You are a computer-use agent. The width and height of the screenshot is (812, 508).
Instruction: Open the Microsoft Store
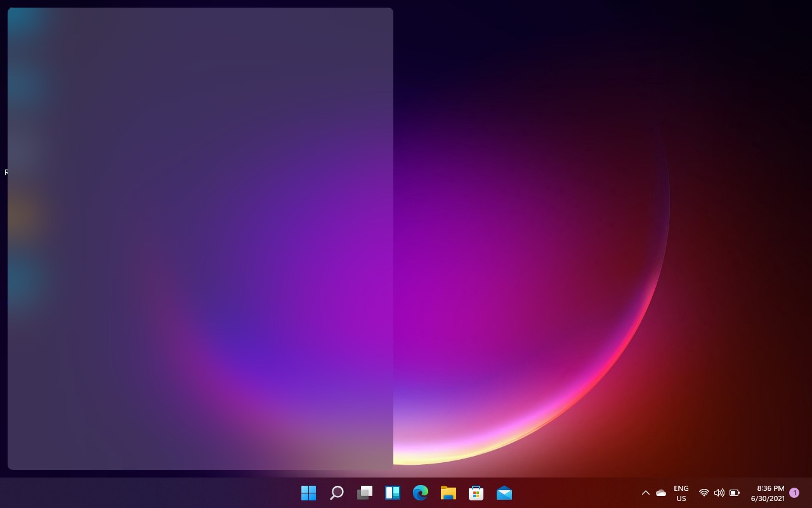(x=476, y=492)
